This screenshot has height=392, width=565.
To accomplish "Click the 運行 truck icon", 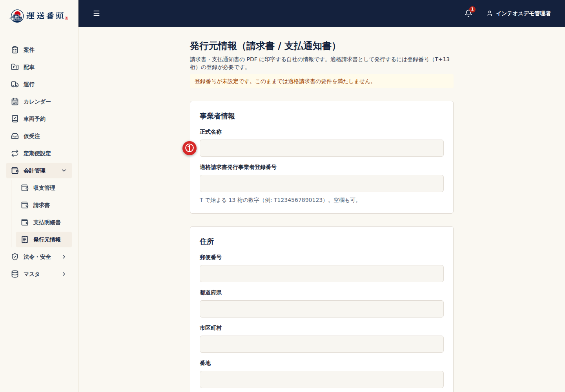I will point(15,84).
